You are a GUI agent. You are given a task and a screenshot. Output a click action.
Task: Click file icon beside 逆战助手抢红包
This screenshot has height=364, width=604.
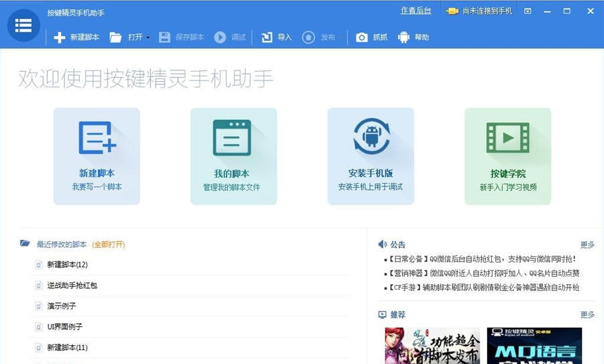click(38, 286)
